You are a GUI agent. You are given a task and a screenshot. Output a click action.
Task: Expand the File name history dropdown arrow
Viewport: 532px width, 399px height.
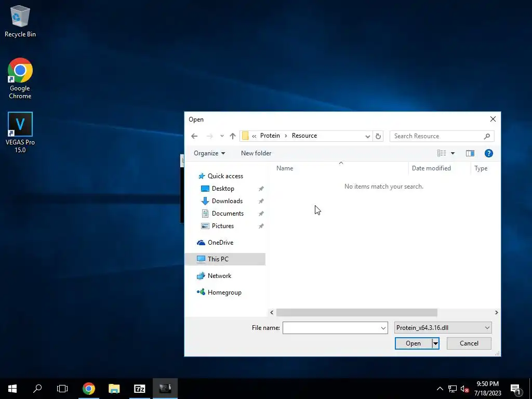tap(383, 328)
